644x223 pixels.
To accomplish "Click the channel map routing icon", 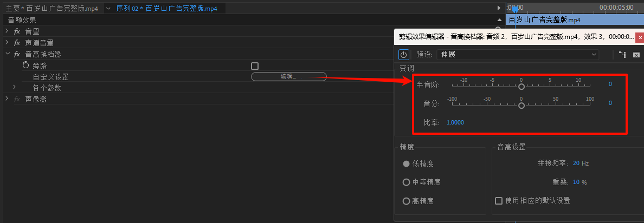I will pos(622,55).
